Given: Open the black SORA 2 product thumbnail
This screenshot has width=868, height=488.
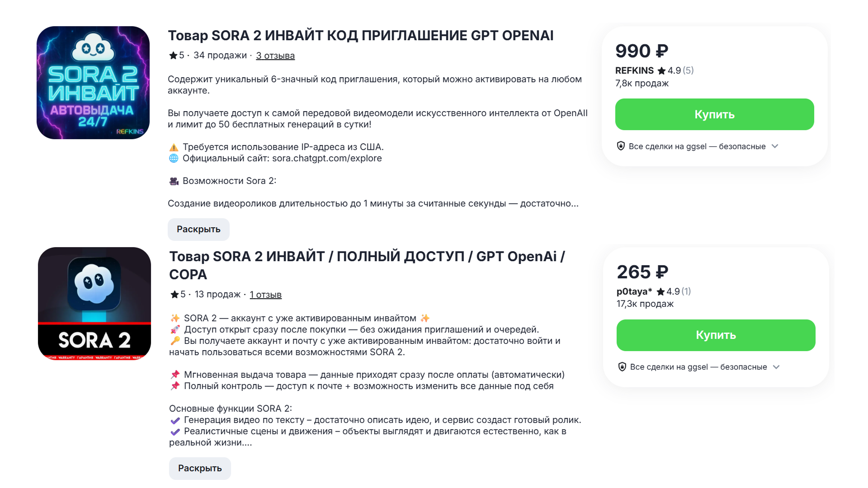Looking at the screenshot, I should click(x=94, y=304).
